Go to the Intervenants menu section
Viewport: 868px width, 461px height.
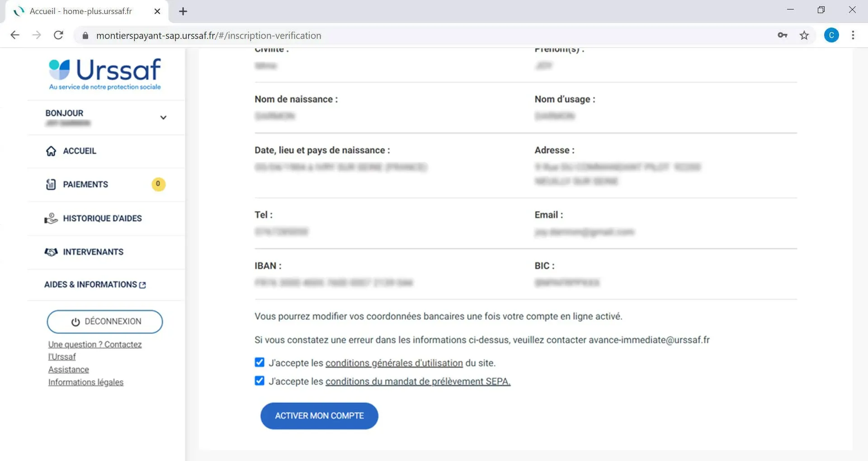point(93,252)
